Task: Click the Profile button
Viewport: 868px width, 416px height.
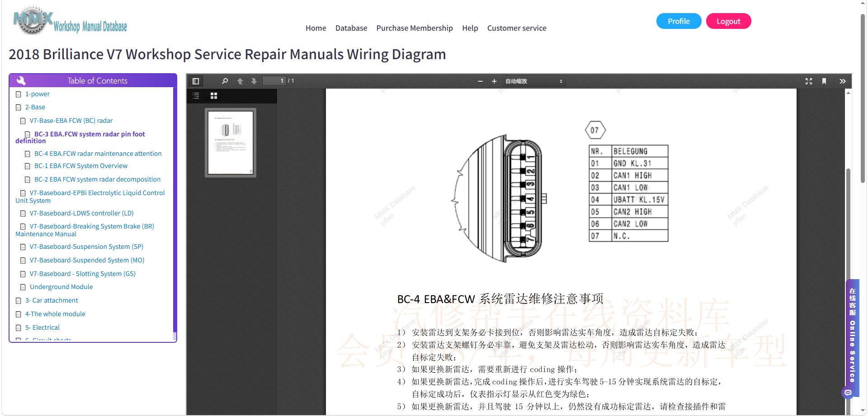Action: coord(679,21)
